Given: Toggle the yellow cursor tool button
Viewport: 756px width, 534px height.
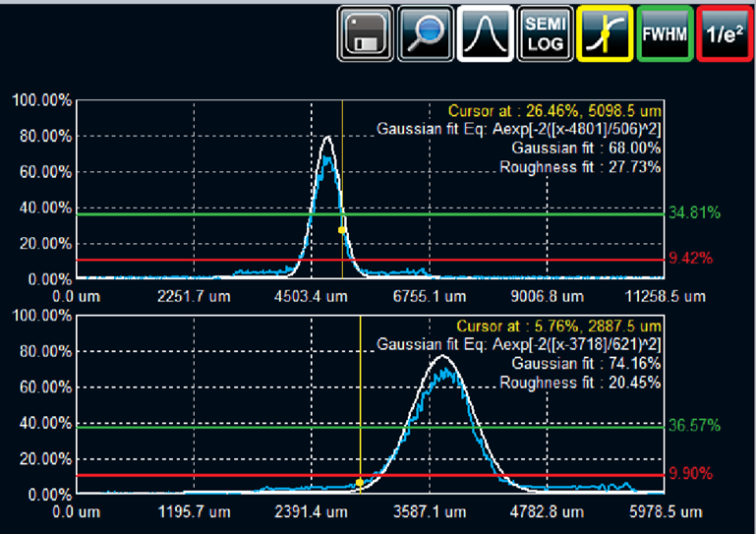Looking at the screenshot, I should click(x=606, y=34).
